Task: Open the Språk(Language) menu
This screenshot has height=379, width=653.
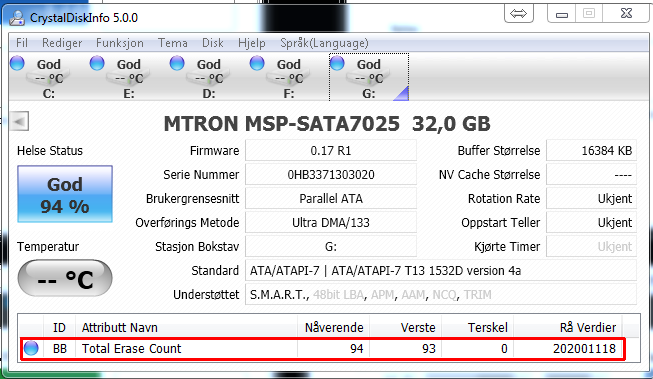Action: [x=324, y=43]
